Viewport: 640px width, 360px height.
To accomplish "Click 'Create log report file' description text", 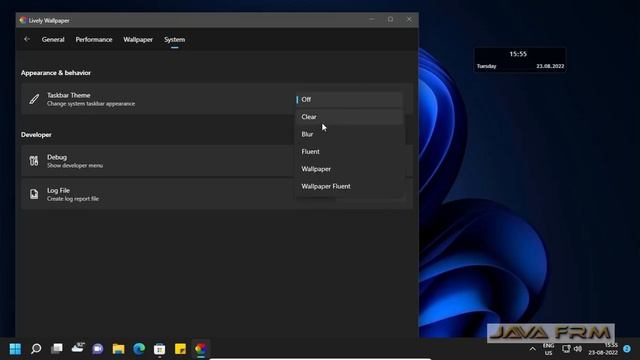I will tap(73, 199).
